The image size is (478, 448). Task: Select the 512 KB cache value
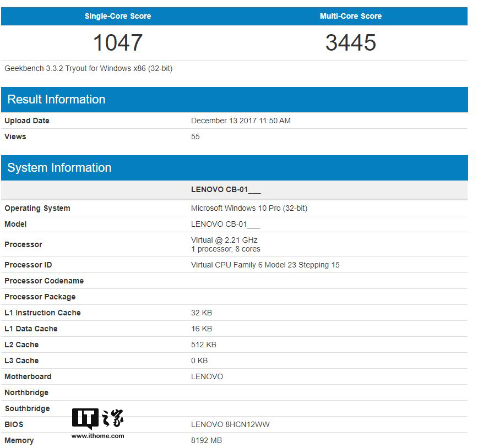click(x=204, y=345)
